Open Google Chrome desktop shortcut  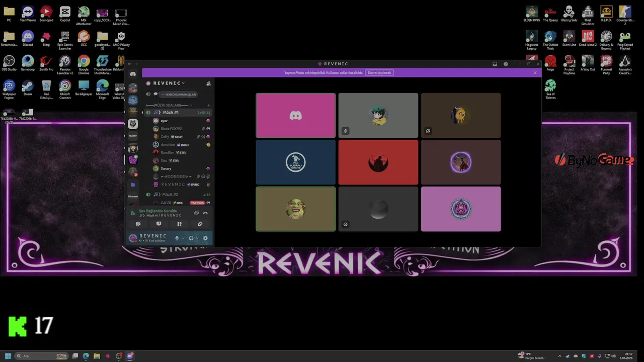pyautogui.click(x=84, y=64)
